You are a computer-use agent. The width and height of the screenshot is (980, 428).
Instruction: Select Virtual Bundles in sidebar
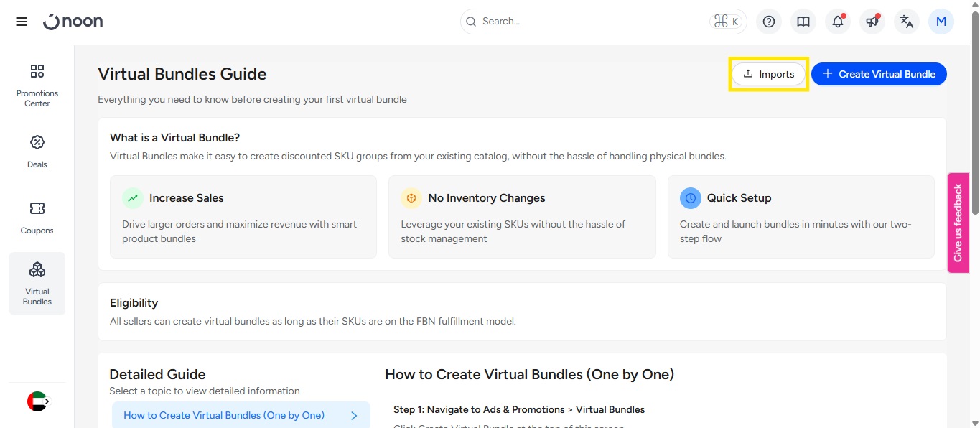[x=37, y=283]
